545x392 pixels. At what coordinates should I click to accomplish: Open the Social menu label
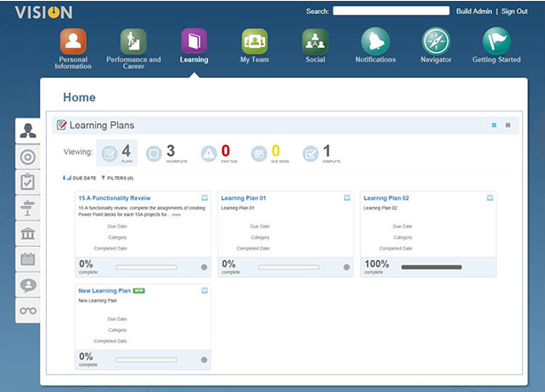point(315,60)
